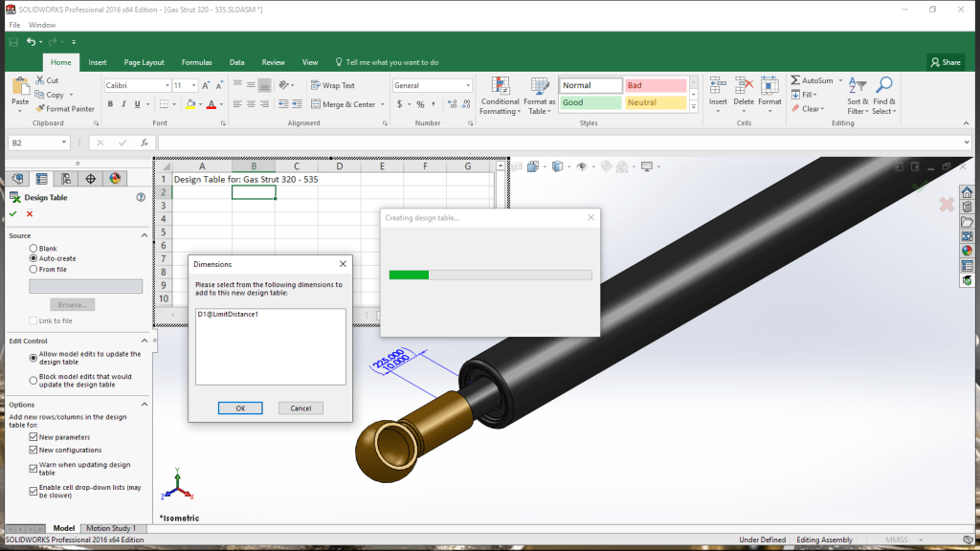980x551 pixels.
Task: Apply the Good cell style swatch
Action: [x=590, y=102]
